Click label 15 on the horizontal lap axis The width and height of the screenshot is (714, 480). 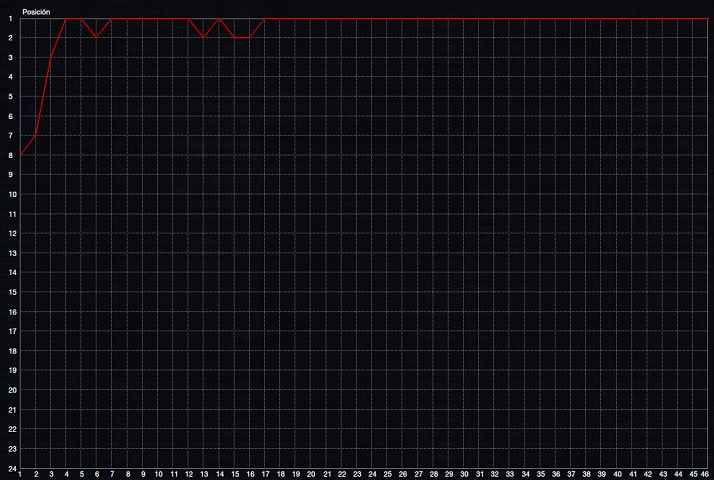pyautogui.click(x=235, y=475)
